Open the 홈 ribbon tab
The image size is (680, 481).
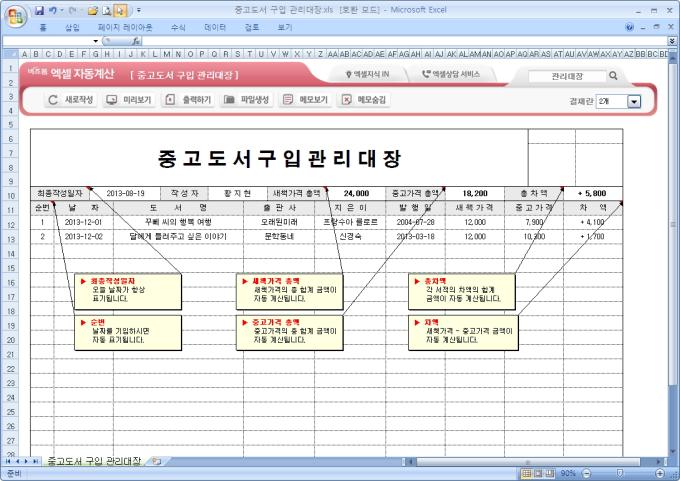point(42,27)
